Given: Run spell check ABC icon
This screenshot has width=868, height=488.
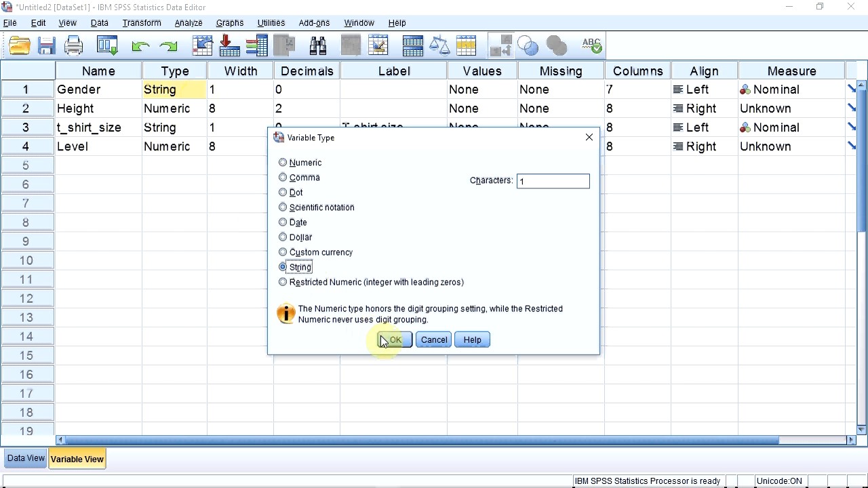Looking at the screenshot, I should point(591,46).
